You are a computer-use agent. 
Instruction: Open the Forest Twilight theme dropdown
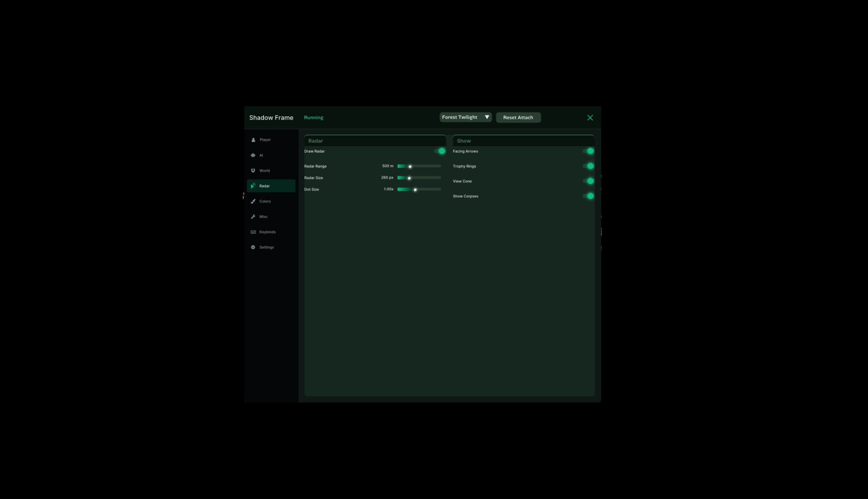tap(465, 117)
